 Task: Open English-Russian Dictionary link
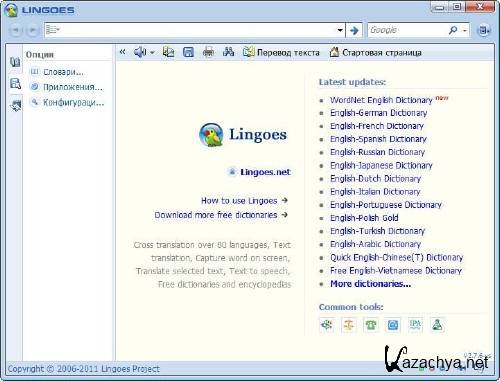377,152
